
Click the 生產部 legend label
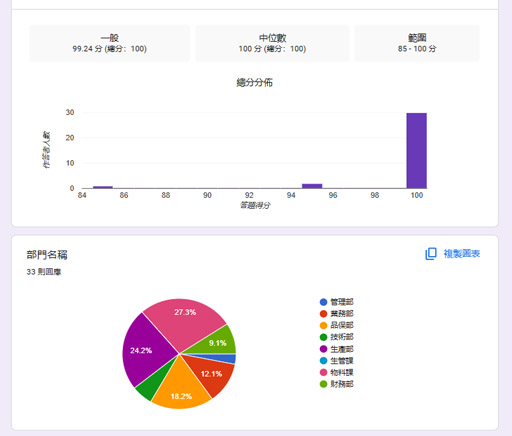pos(342,349)
